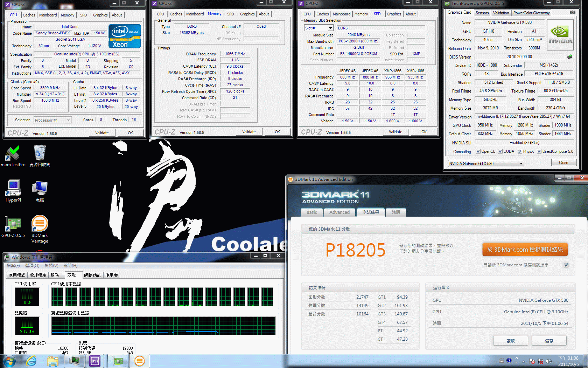
Task: Toggle the OpenCL checkbox in GPU-Z
Action: pos(478,151)
